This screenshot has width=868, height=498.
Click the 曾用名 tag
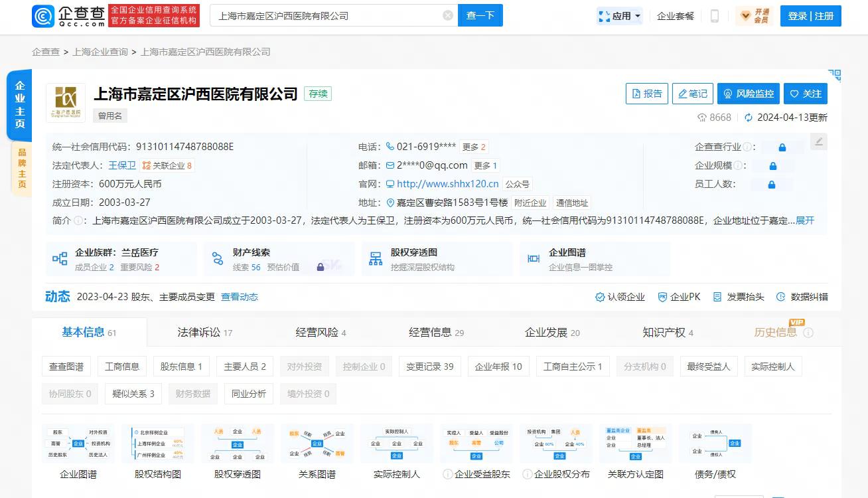point(110,116)
